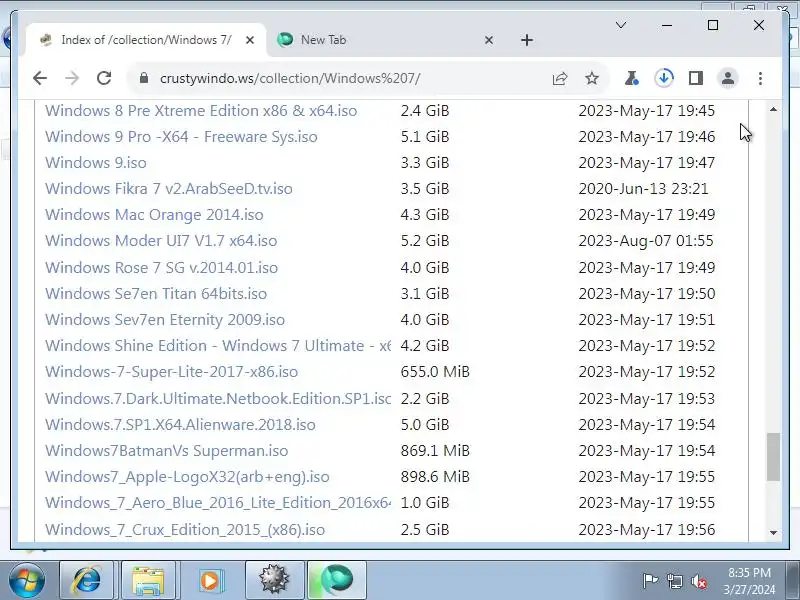This screenshot has width=800, height=600.
Task: Open the browser three-dot menu
Action: click(x=760, y=78)
